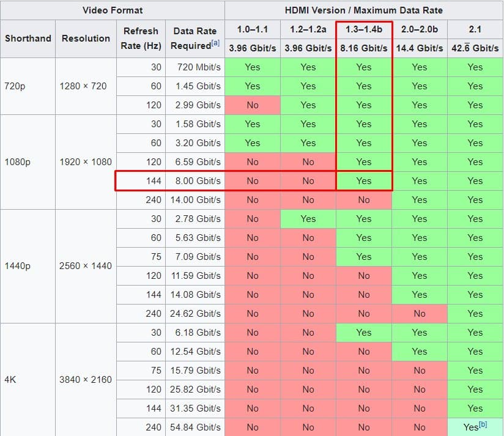
Task: Click the '8.00 Gbit/s' cell
Action: pyautogui.click(x=195, y=181)
